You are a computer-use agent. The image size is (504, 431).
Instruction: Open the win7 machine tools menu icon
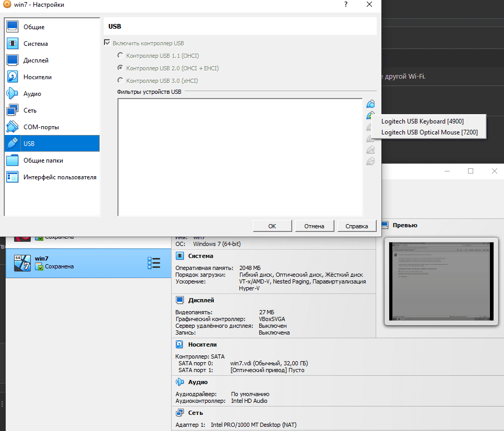click(x=153, y=263)
